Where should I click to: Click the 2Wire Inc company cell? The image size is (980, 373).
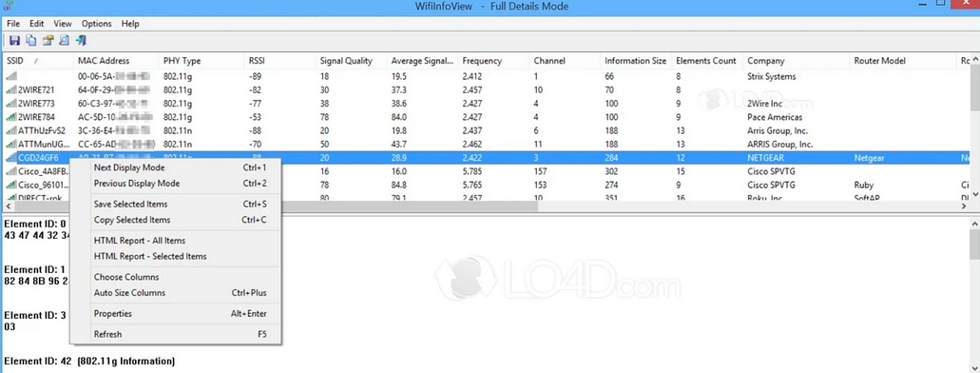(x=765, y=104)
